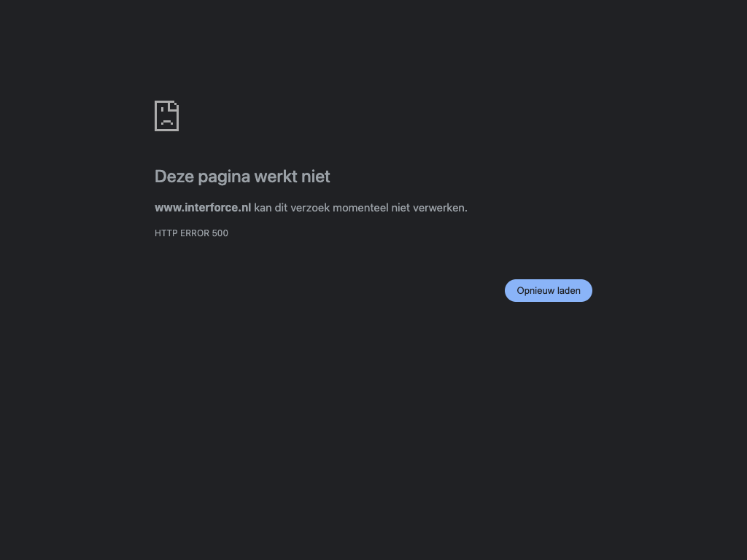
Task: Click the HTTP ERROR 500 code line
Action: click(x=191, y=233)
